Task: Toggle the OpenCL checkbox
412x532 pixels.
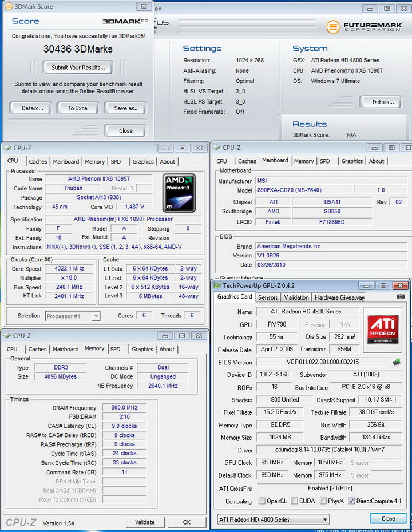Action: coord(262,501)
